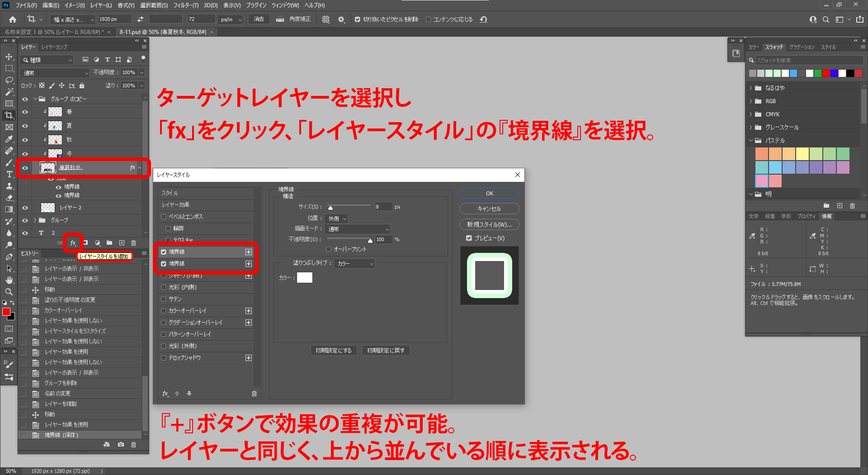Viewport: 868px width, 475px height.
Task: Click the Home icon in options bar
Action: tap(13, 19)
